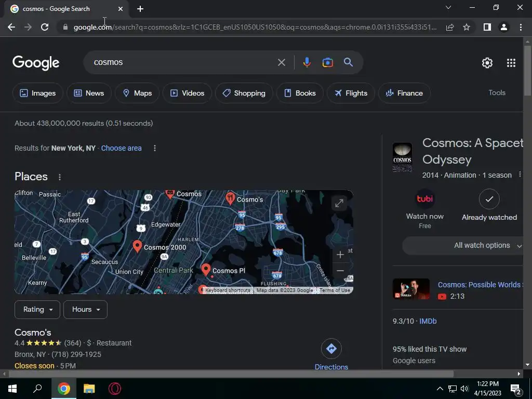Open more options next to Choose area
Viewport: 532px width, 399px height.
point(155,148)
